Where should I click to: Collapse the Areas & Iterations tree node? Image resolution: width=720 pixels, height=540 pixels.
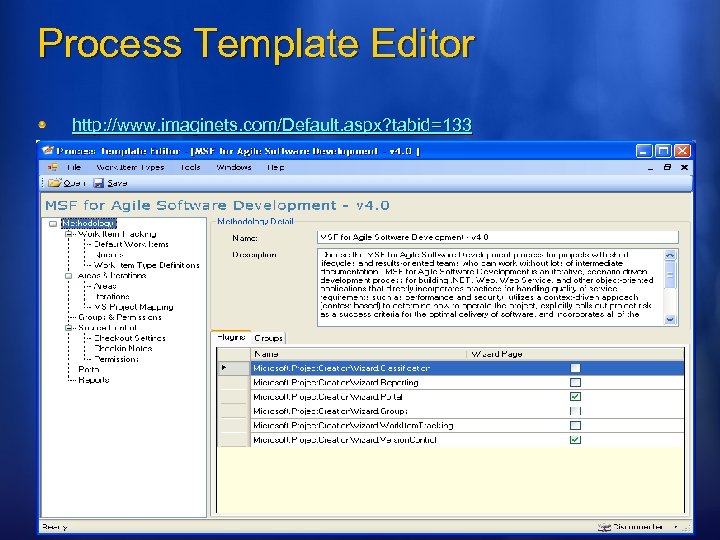coord(68,276)
